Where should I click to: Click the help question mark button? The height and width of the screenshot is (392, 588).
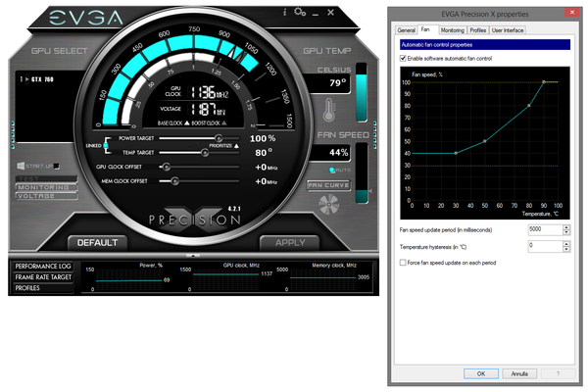(558, 373)
